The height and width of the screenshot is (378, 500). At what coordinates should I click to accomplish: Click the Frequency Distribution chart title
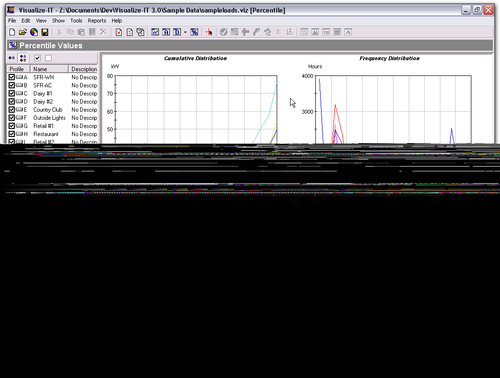[x=389, y=58]
